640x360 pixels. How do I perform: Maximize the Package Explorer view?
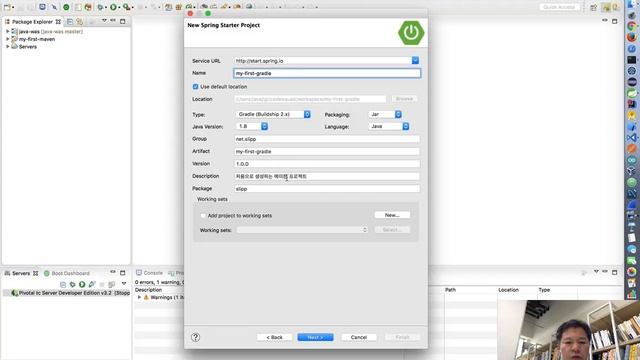[x=122, y=21]
